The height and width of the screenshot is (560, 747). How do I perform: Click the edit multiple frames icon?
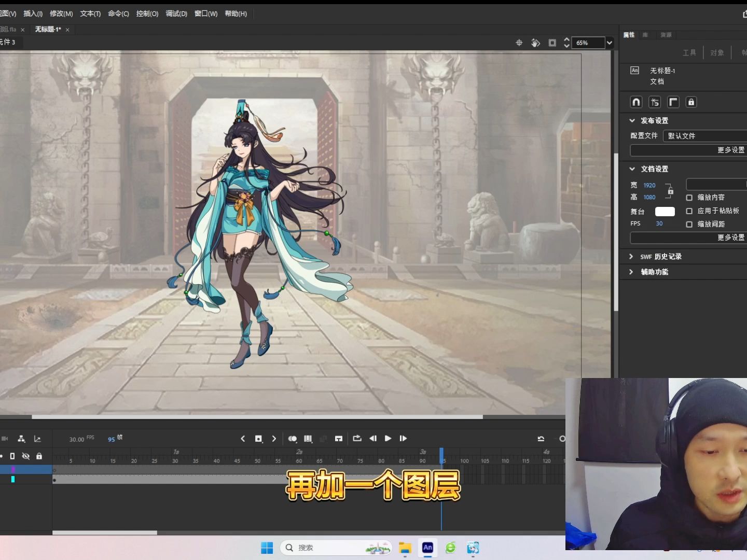pos(308,439)
